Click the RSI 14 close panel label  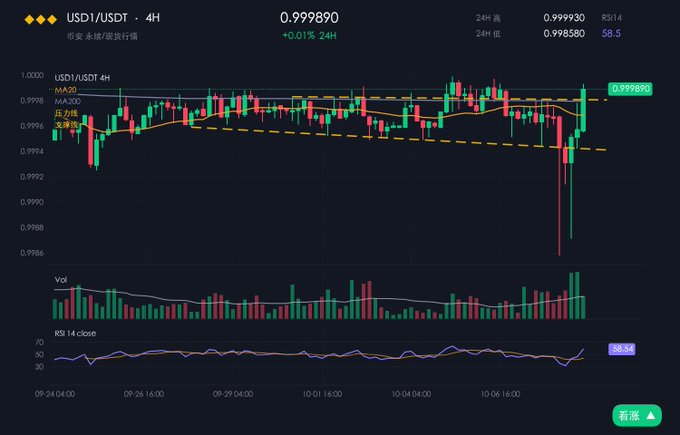(75, 334)
